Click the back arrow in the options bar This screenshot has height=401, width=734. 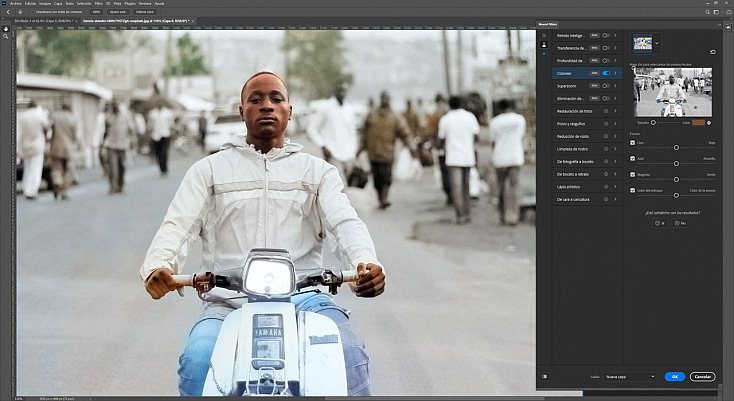(8, 12)
